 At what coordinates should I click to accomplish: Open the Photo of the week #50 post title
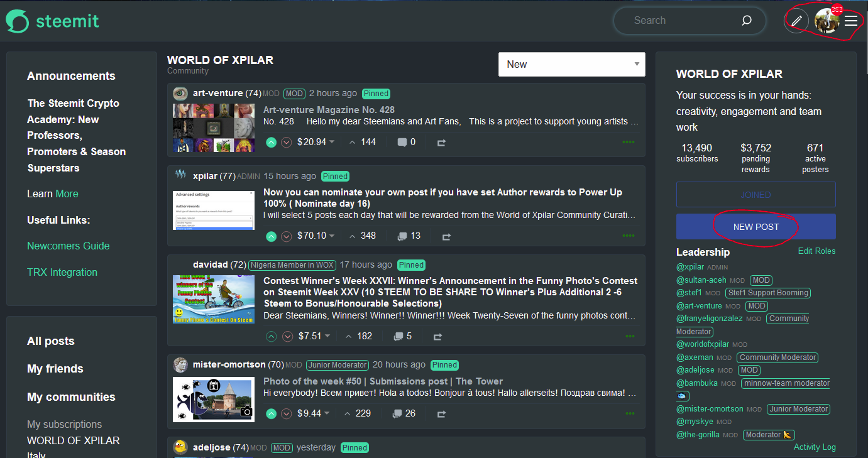pos(383,381)
